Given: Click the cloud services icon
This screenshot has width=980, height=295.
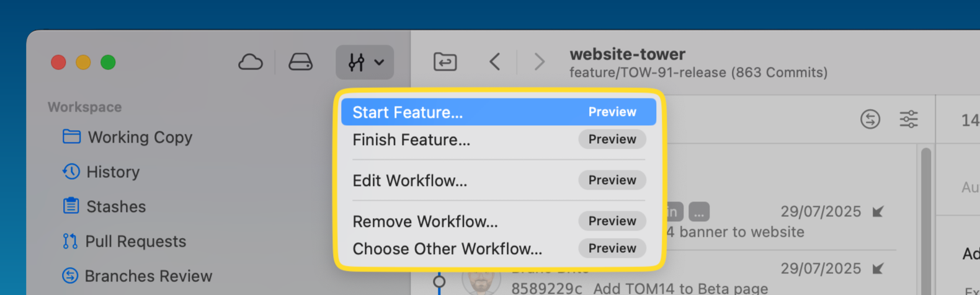Looking at the screenshot, I should (x=251, y=63).
